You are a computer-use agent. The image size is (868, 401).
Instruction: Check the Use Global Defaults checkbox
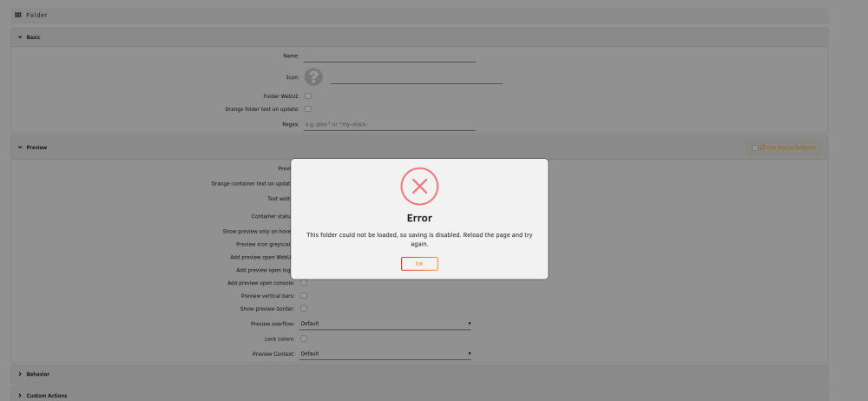[754, 148]
